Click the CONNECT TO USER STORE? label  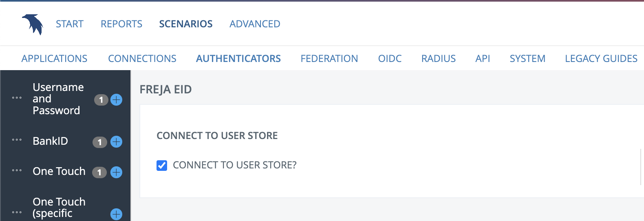point(235,165)
